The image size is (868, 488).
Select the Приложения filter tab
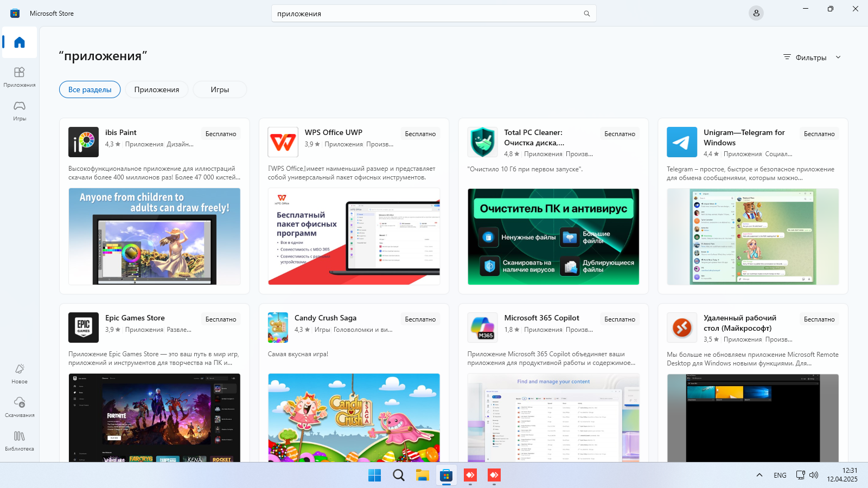click(157, 89)
